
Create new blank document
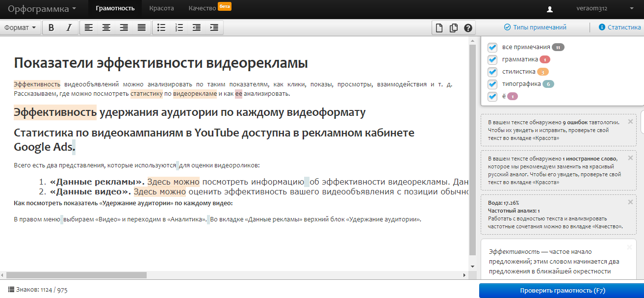(440, 28)
